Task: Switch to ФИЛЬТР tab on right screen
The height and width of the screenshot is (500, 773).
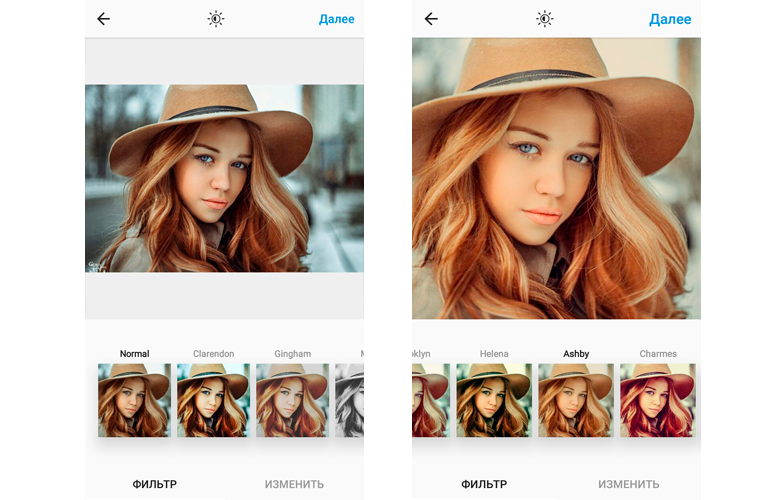Action: click(x=484, y=484)
